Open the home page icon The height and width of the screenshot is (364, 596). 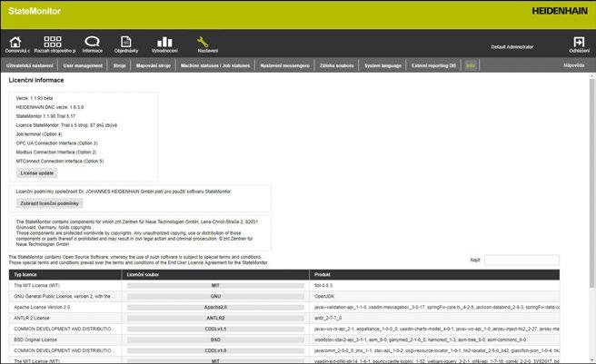click(x=15, y=42)
